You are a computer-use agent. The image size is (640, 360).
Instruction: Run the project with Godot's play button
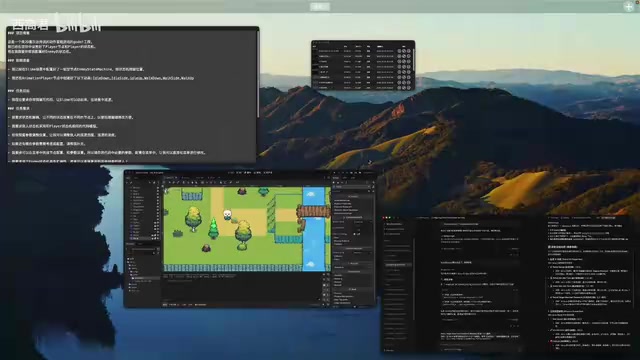tap(334, 173)
